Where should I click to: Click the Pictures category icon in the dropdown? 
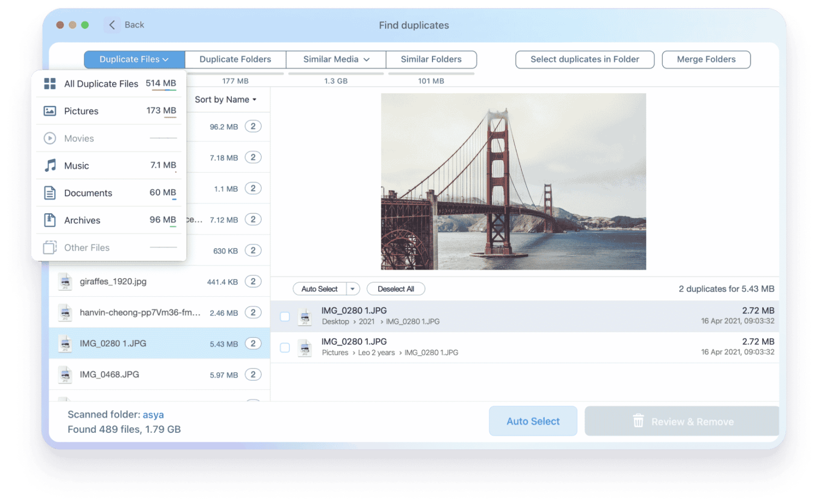click(x=49, y=111)
